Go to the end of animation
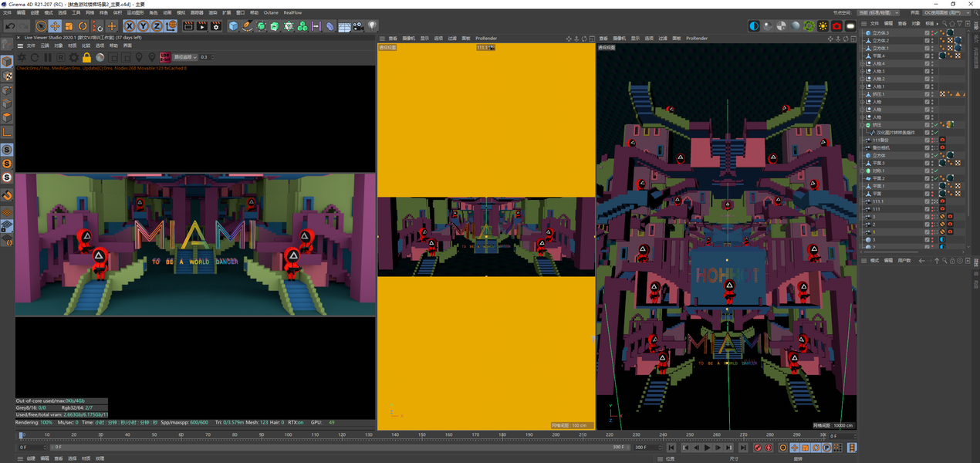This screenshot has width=980, height=463. coord(743,448)
